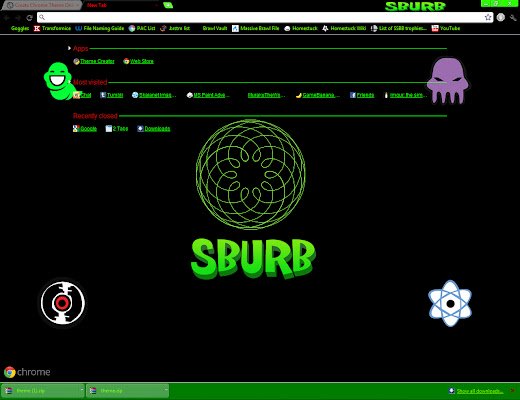Reload the page with the refresh icon
The height and width of the screenshot is (400, 520).
point(30,18)
